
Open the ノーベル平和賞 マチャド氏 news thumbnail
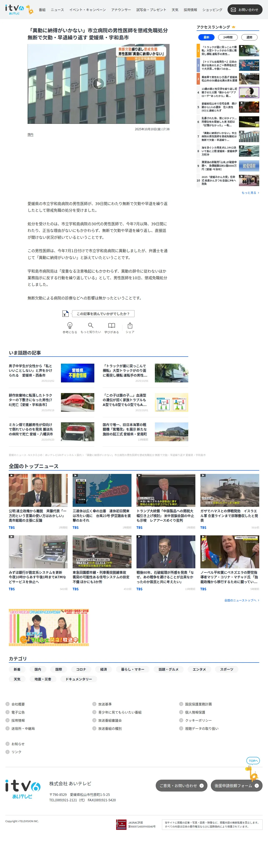pyautogui.click(x=230, y=552)
